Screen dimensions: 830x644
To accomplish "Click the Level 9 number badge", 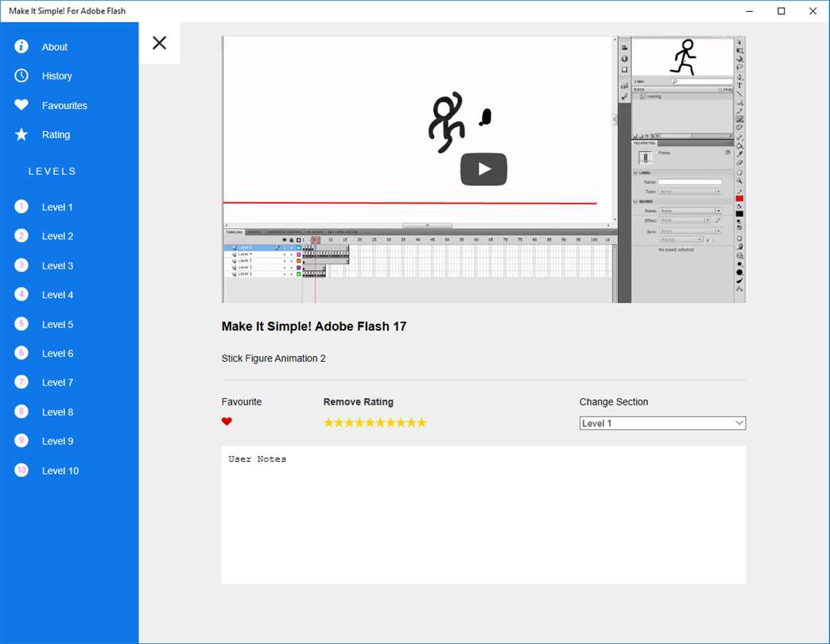I will [21, 440].
